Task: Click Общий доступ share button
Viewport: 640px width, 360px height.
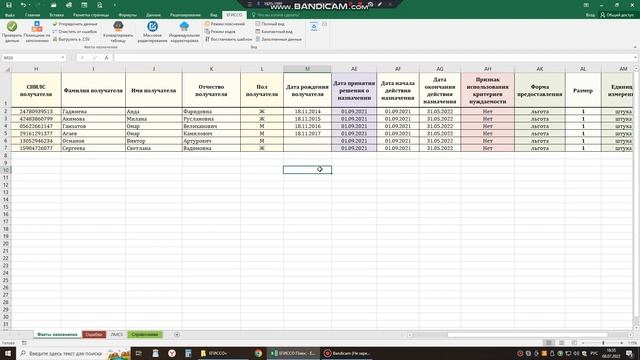Action: [617, 15]
